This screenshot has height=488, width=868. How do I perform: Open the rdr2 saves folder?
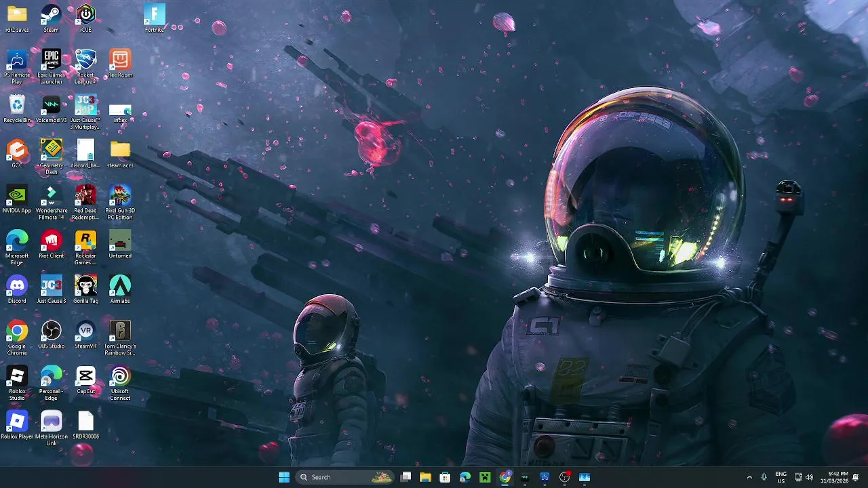point(17,18)
